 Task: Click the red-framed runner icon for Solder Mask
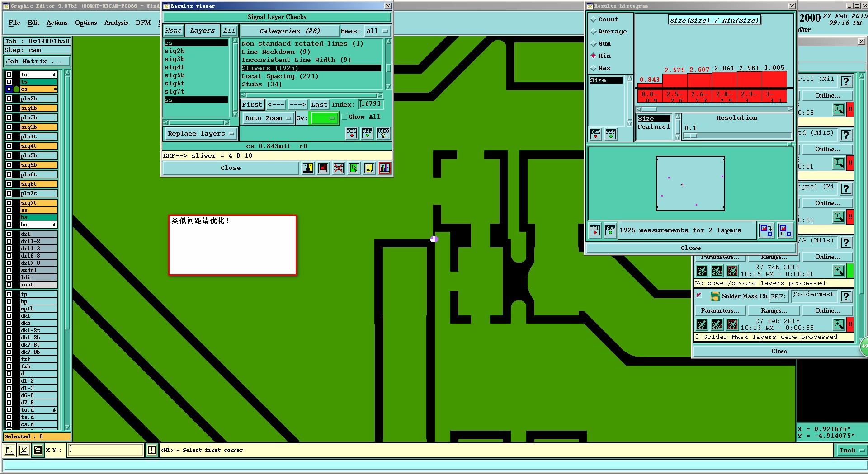(732, 324)
